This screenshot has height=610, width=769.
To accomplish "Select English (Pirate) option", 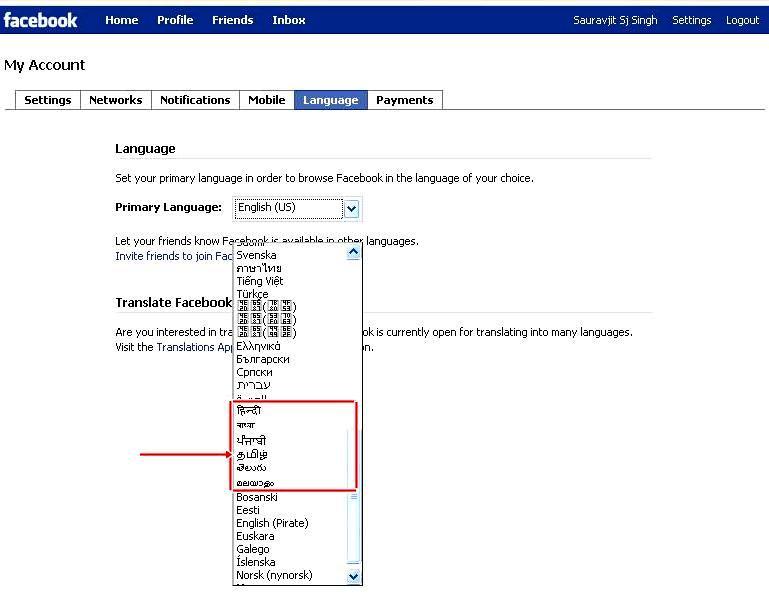I will 272,523.
